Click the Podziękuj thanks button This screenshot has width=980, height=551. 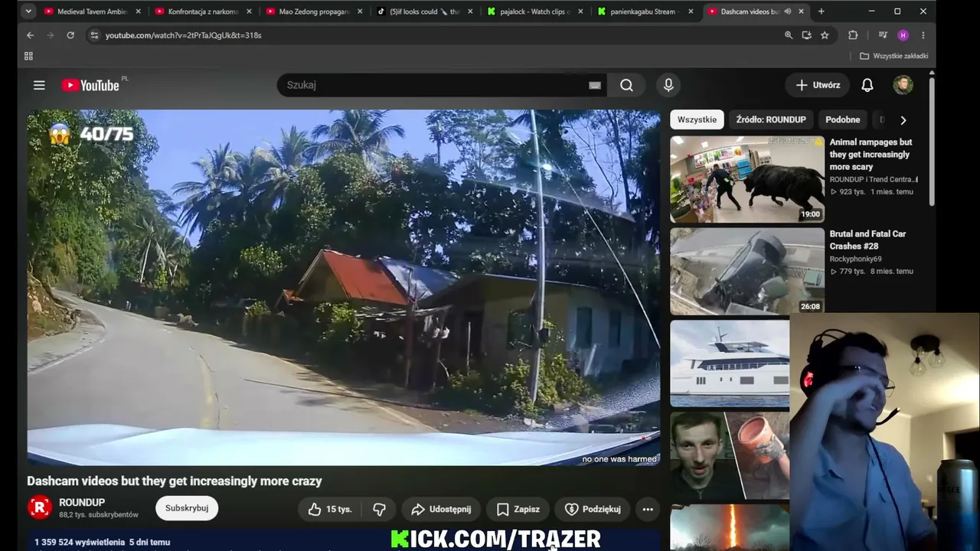[593, 509]
